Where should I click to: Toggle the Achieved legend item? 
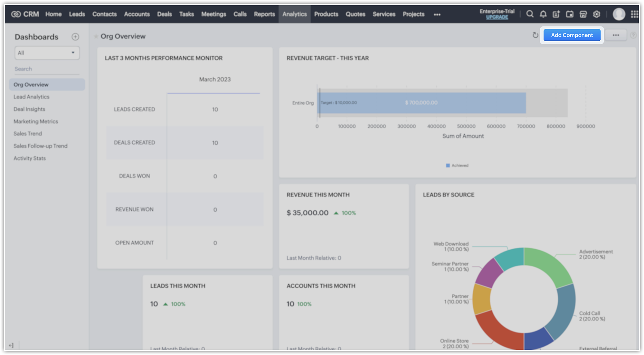[x=457, y=165]
